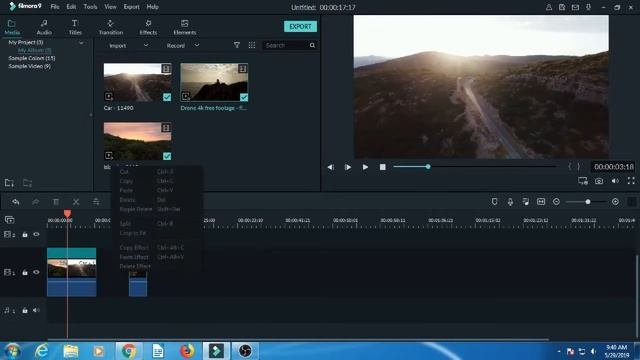Collapse the media sidebar with the small arrow
The width and height of the screenshot is (640, 360).
pos(91,115)
